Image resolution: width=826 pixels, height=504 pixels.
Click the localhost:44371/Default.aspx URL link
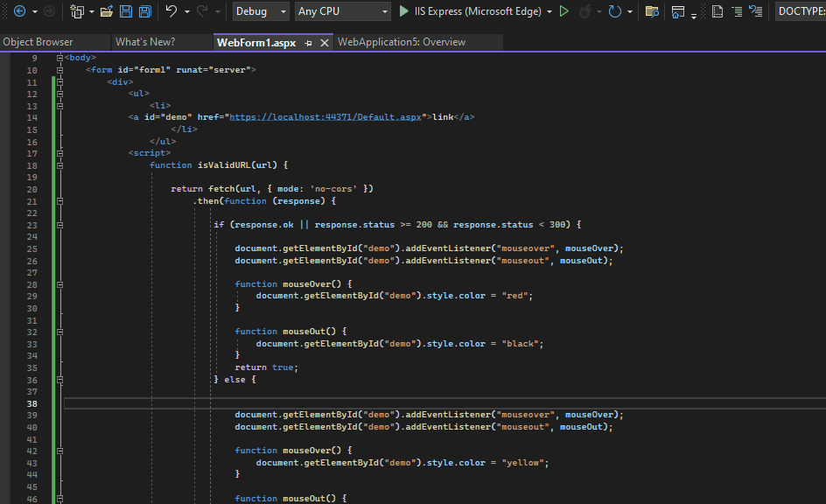[x=325, y=117]
